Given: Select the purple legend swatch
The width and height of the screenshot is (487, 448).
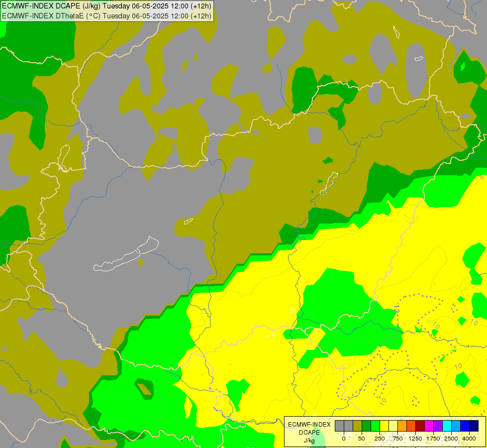Looking at the screenshot, I should pyautogui.click(x=438, y=426).
